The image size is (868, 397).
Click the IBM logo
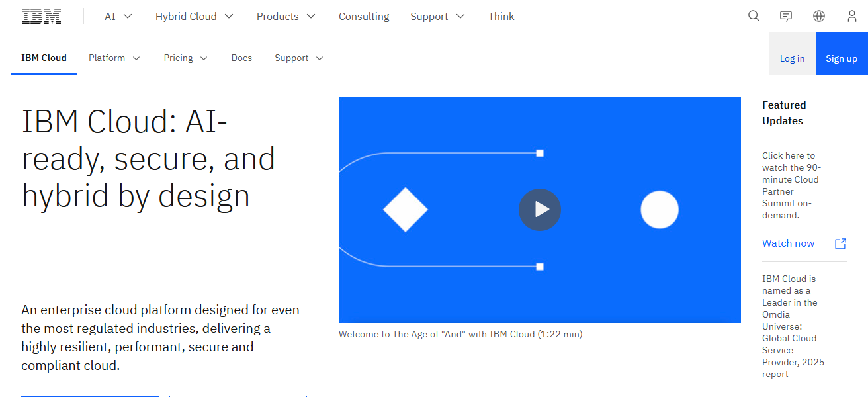[42, 16]
